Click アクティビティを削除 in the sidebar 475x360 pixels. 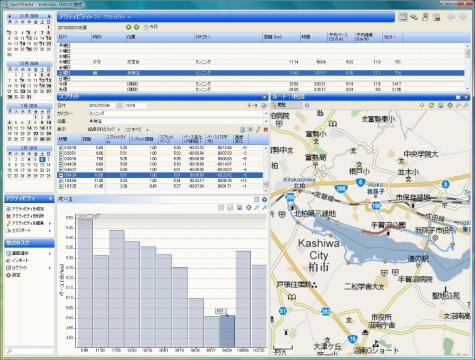(26, 216)
